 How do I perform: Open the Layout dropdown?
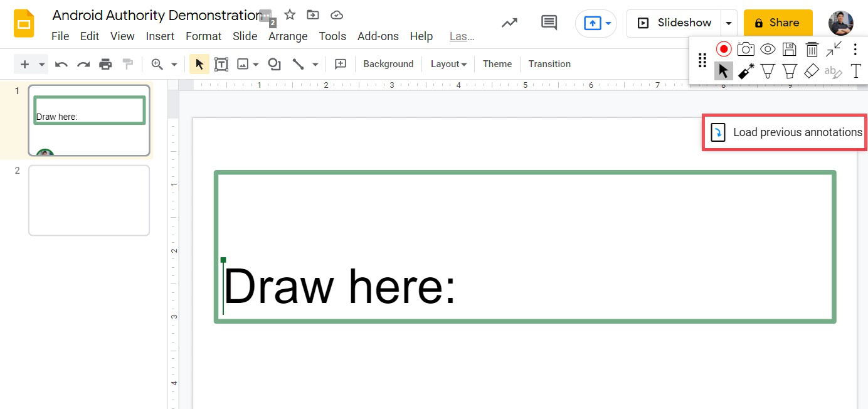point(448,64)
